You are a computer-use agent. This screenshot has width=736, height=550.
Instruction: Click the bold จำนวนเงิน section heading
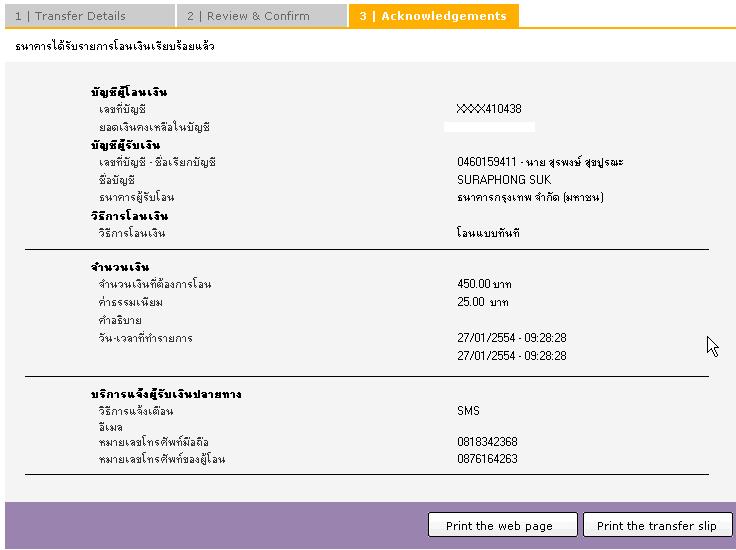120,267
